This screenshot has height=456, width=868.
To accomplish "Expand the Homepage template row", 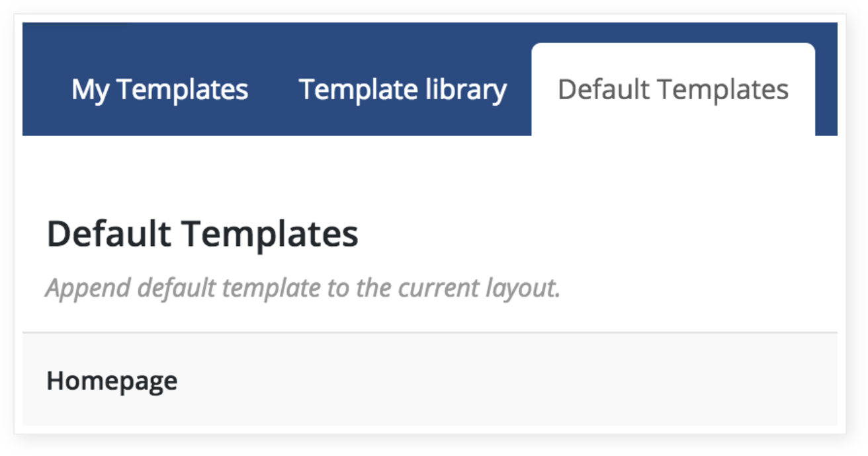I will [430, 379].
